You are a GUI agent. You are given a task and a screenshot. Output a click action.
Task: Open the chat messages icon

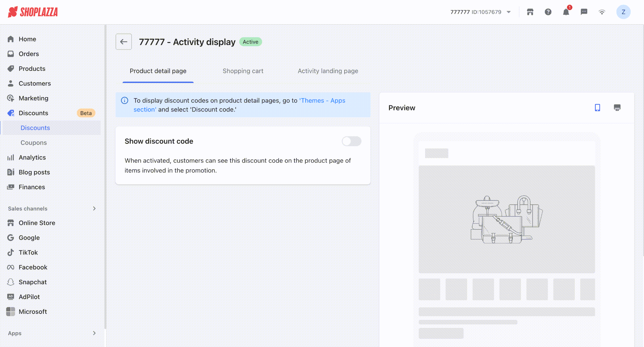coord(584,12)
